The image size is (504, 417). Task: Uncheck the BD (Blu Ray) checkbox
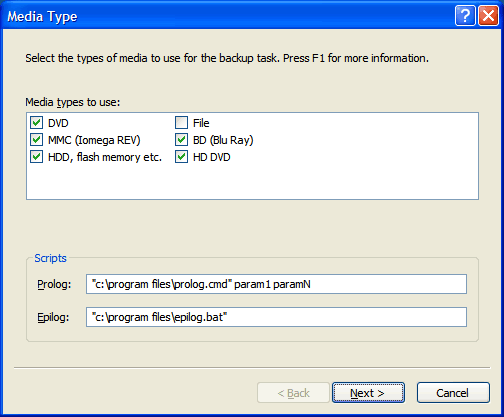(x=181, y=140)
